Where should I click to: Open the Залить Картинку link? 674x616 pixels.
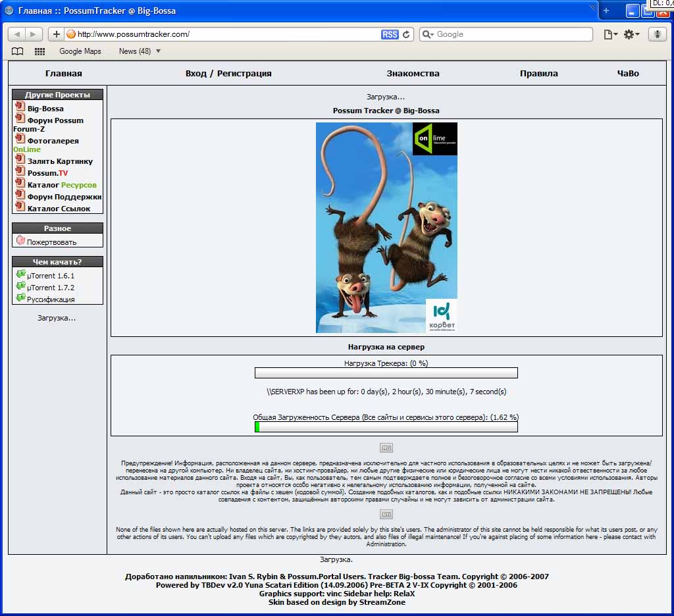click(60, 161)
